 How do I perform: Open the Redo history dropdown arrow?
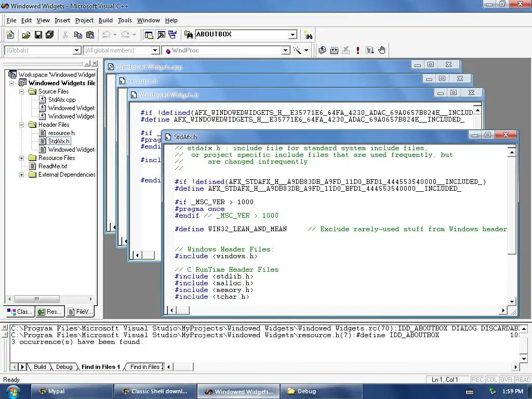point(134,35)
